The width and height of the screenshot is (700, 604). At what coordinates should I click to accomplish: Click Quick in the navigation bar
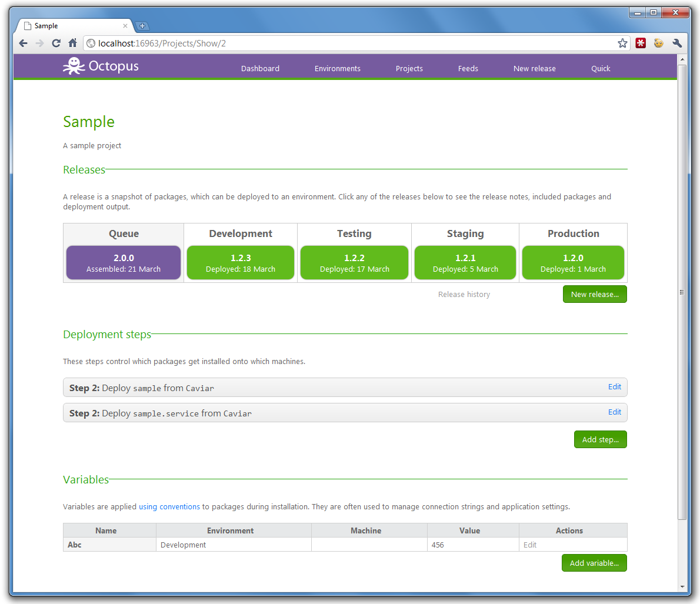[x=601, y=68]
